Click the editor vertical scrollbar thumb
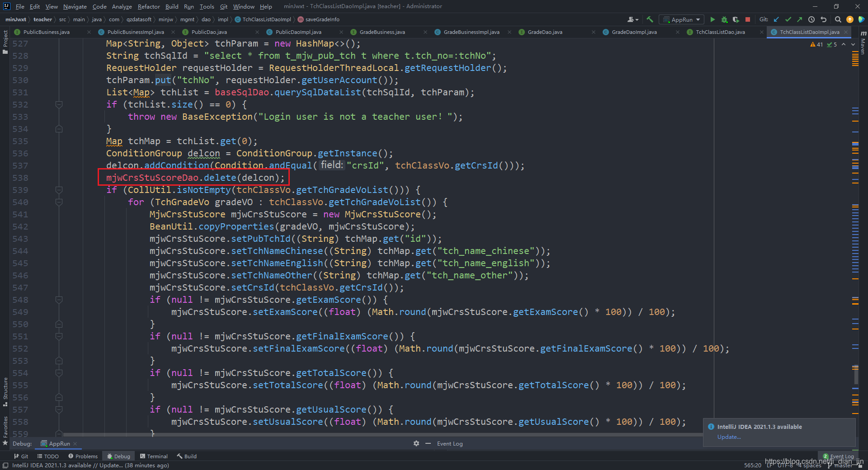868x470 pixels. click(x=855, y=374)
